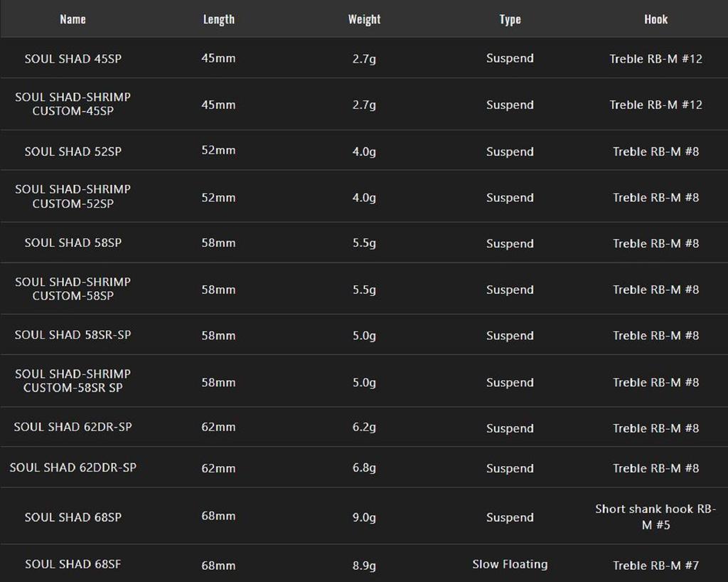728x582 pixels.
Task: Click the Short shank hook RB-M #5 cell
Action: [655, 517]
